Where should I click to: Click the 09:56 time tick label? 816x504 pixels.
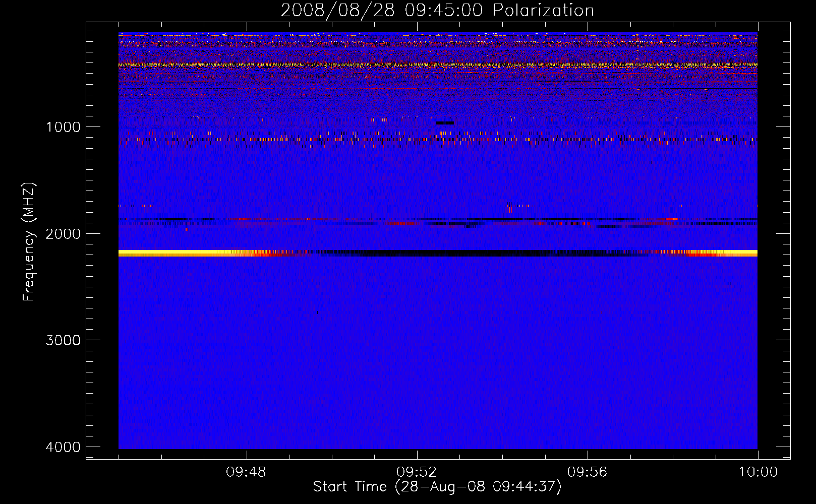coord(587,472)
